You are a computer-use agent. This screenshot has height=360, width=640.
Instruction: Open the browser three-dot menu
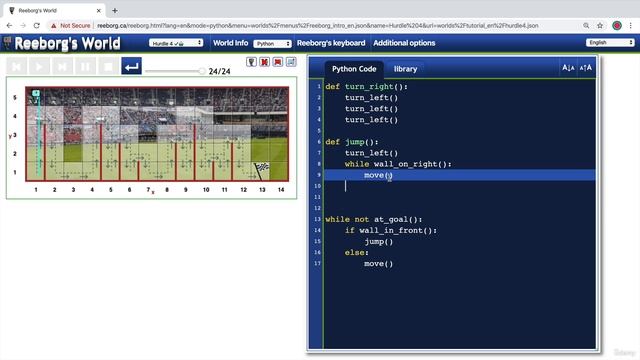tap(631, 26)
